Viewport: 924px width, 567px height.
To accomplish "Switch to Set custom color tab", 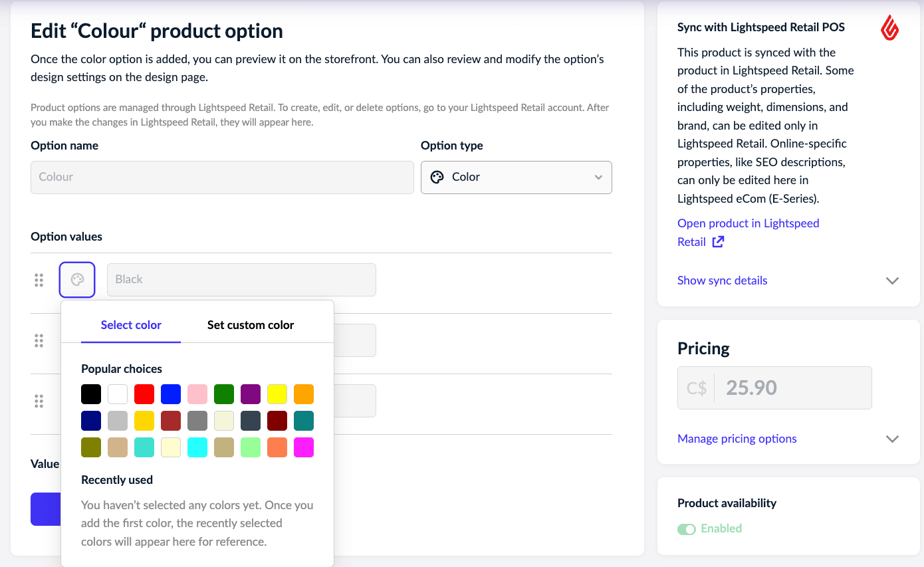I will point(251,324).
